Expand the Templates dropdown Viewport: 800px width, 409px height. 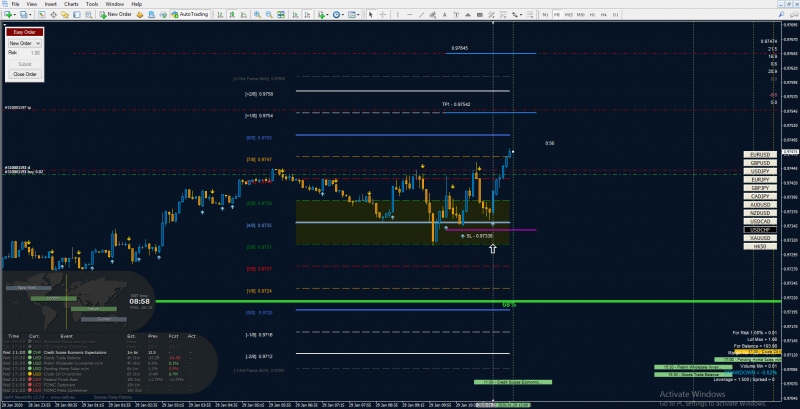point(359,15)
